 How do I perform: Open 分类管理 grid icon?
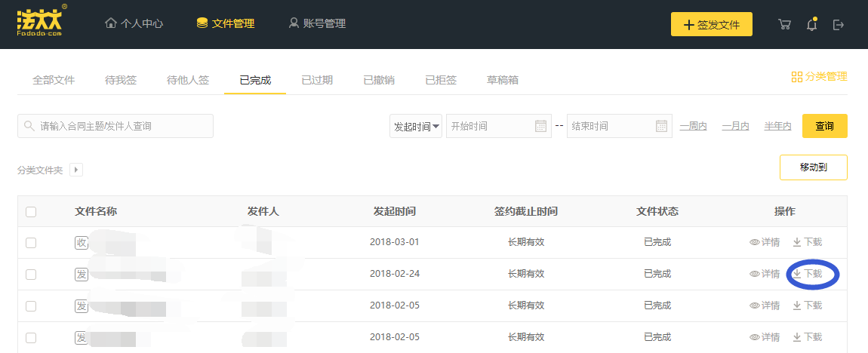[x=796, y=77]
